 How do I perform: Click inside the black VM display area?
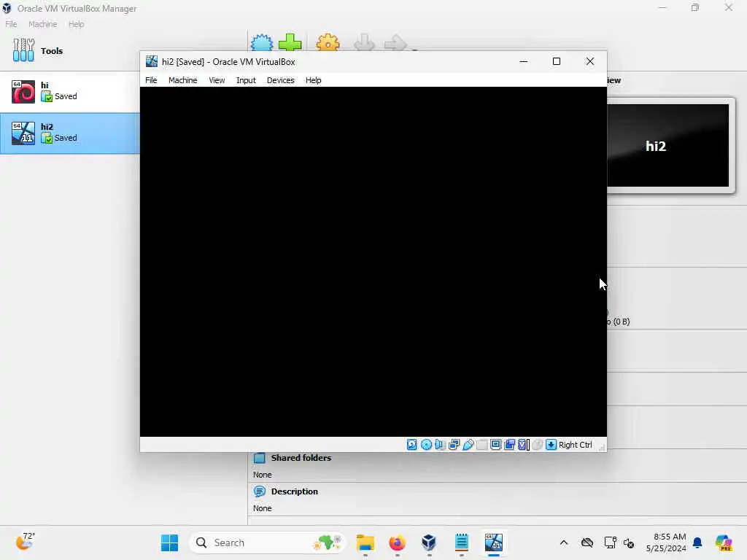(x=373, y=262)
